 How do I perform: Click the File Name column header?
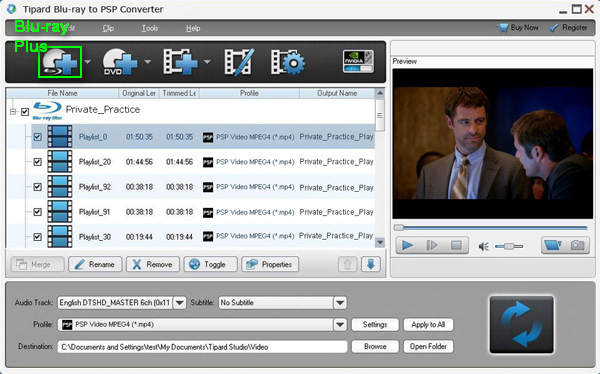pyautogui.click(x=62, y=93)
